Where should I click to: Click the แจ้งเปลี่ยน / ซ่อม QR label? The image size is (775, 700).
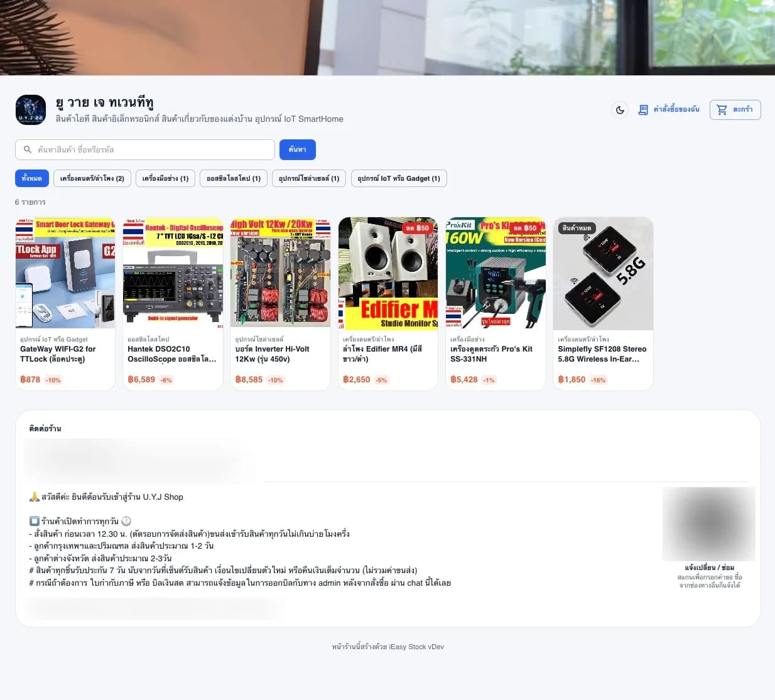point(710,568)
